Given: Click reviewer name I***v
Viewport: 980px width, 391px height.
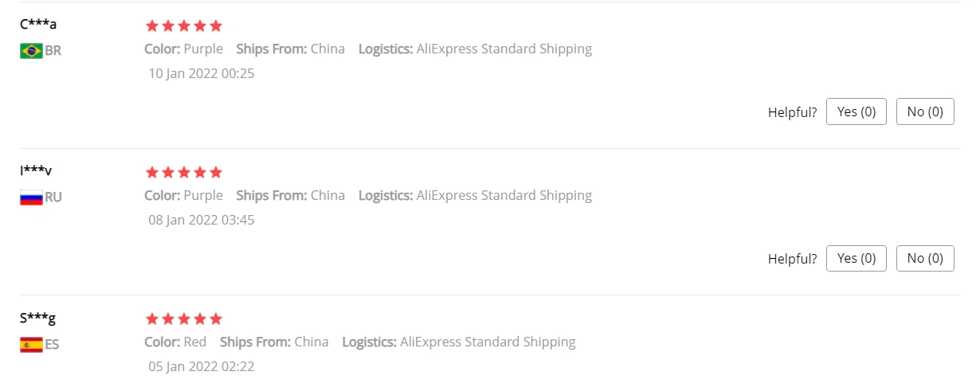Looking at the screenshot, I should point(37,170).
